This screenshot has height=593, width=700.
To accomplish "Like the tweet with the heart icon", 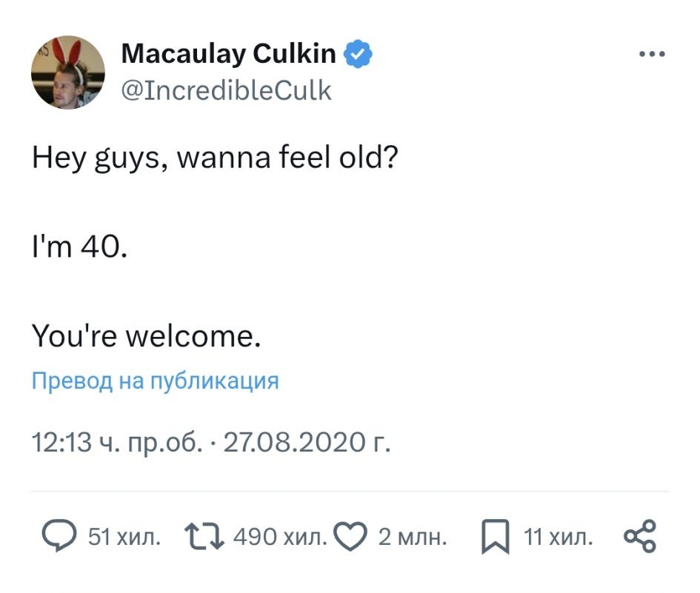I will point(350,536).
